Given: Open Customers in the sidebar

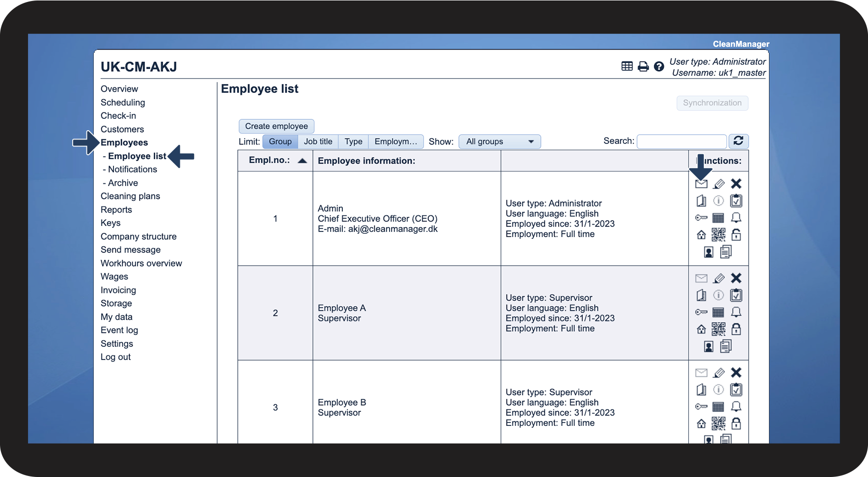Looking at the screenshot, I should (122, 129).
